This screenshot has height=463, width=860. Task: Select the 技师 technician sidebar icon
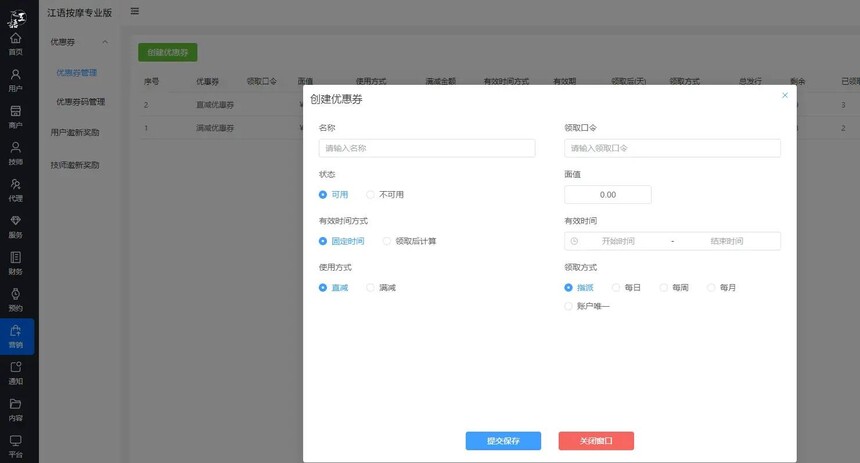pyautogui.click(x=15, y=153)
